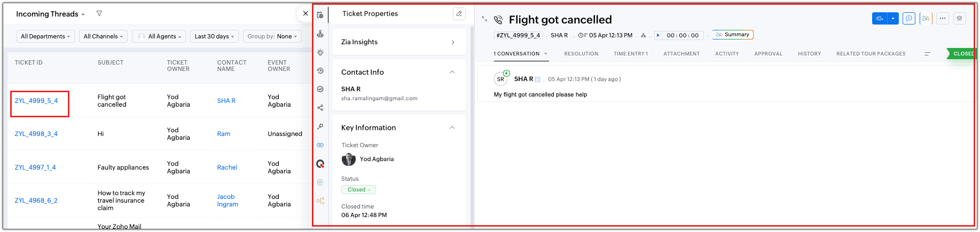Click the lightbulb icon in the sidebar
This screenshot has height=232, width=980.
click(x=320, y=52)
